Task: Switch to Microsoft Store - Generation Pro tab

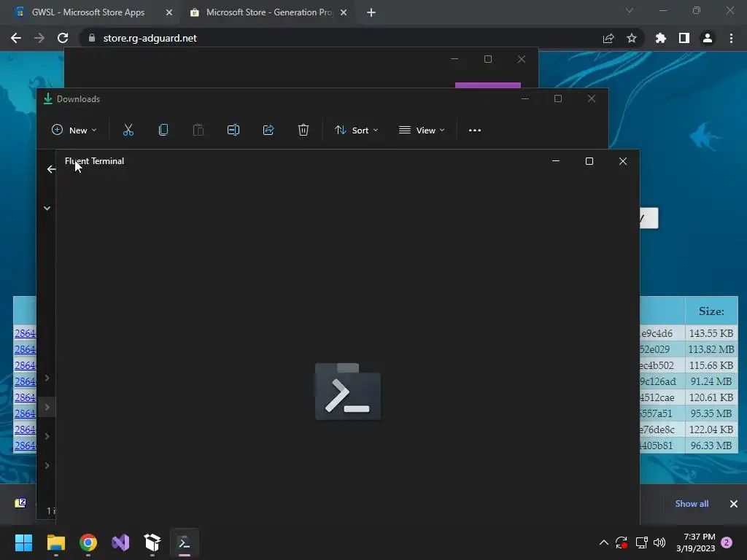Action: (268, 12)
